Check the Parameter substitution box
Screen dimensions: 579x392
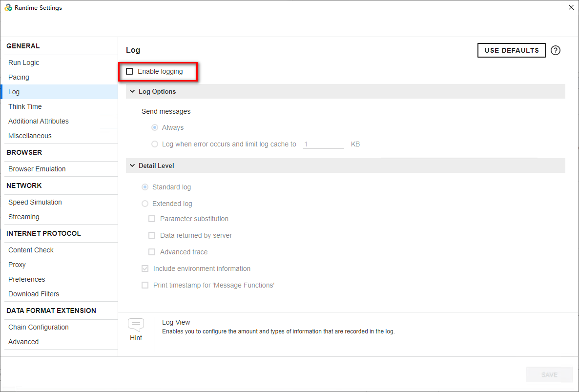point(152,219)
